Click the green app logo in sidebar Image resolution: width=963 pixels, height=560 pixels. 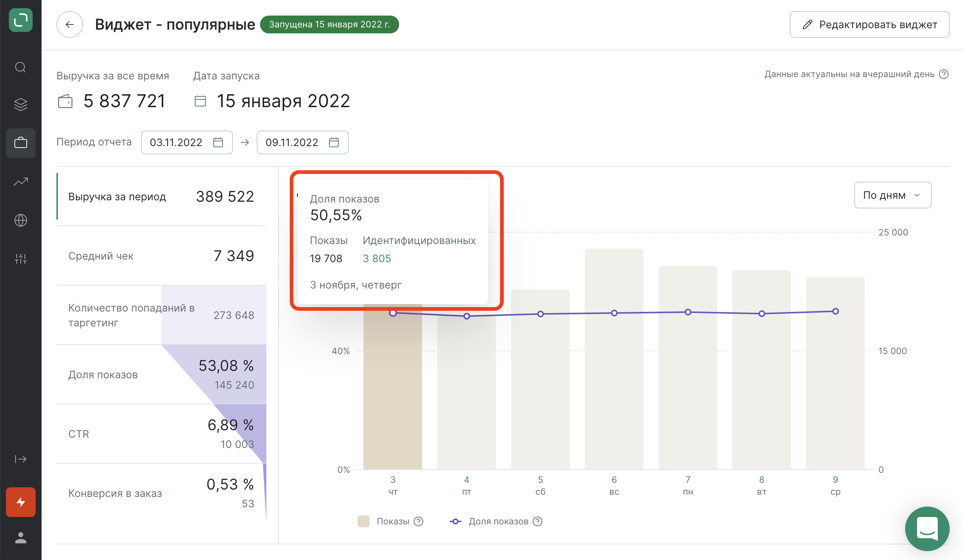point(21,20)
